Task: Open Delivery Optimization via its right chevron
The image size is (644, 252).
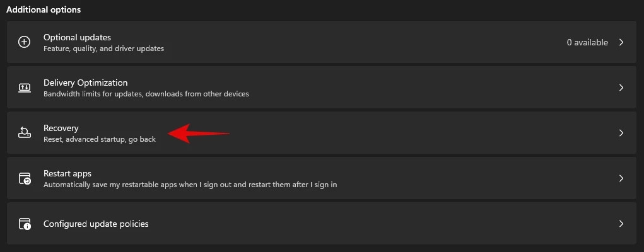Action: pos(621,88)
